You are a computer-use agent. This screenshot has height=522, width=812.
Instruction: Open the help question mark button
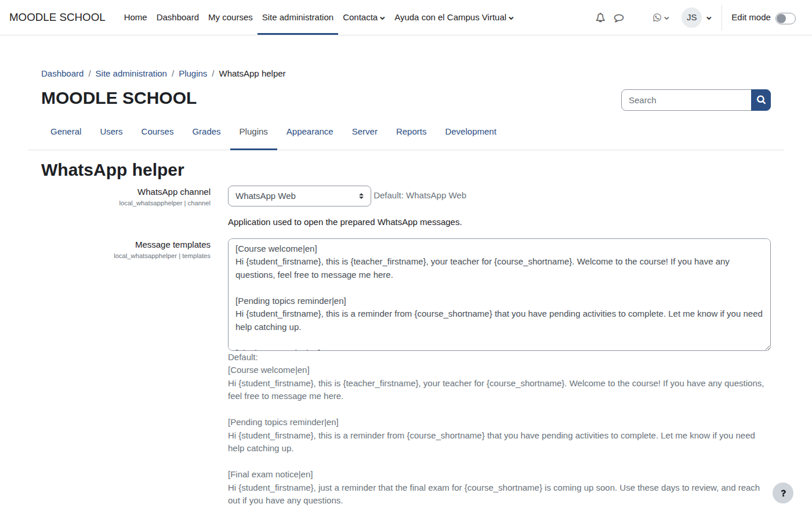[x=783, y=493]
